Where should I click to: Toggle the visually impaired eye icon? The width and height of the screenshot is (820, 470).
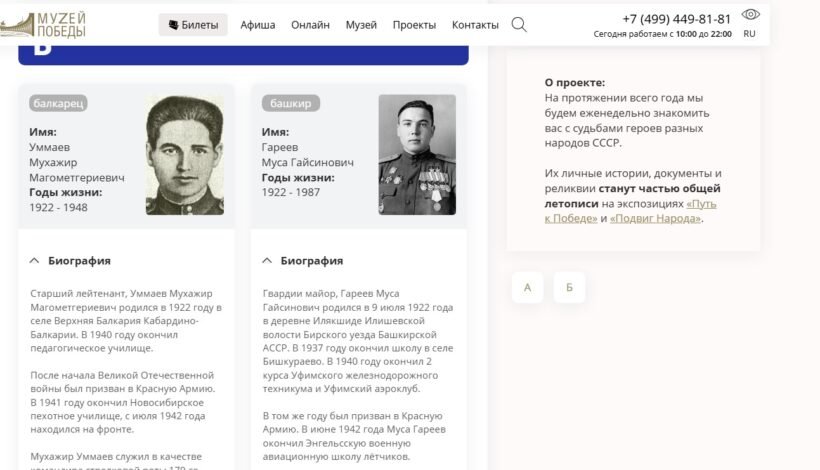coord(750,15)
